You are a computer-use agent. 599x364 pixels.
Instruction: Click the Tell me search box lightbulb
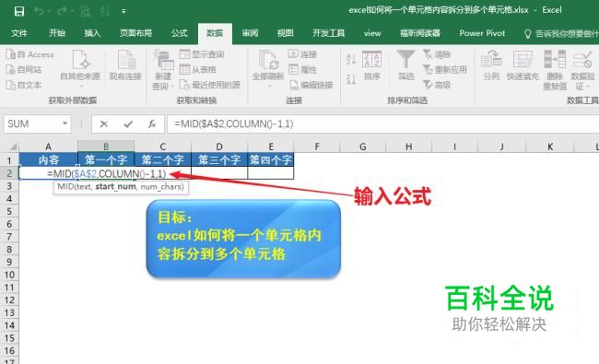coord(527,34)
